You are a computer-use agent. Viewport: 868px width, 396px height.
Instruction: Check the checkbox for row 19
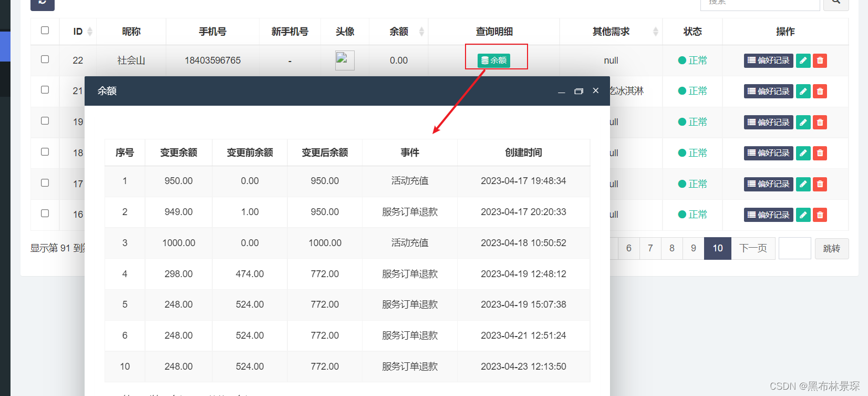click(x=45, y=121)
